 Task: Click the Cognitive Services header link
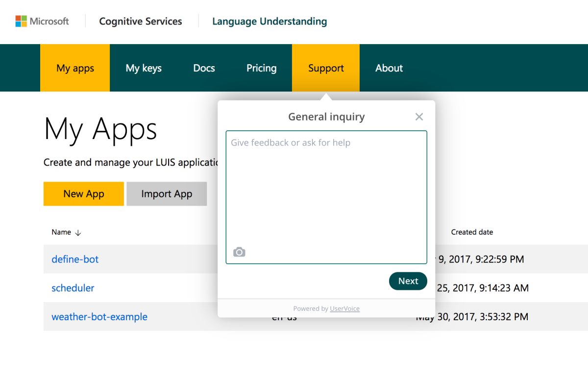coord(141,21)
